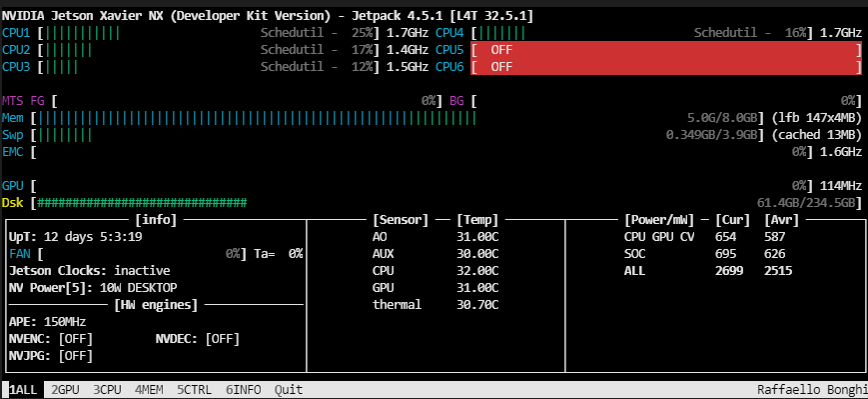This screenshot has width=868, height=399.
Task: Click the MTS FG label
Action: pyautogui.click(x=23, y=101)
